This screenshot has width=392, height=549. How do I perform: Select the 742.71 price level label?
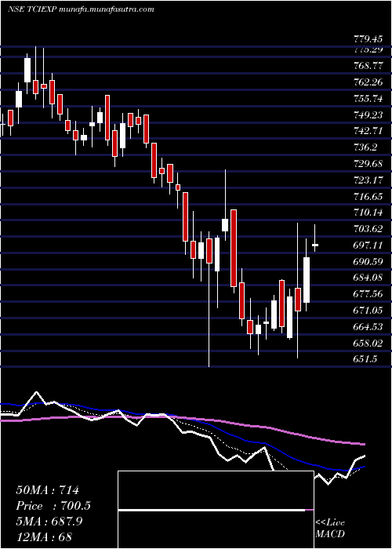(x=368, y=131)
